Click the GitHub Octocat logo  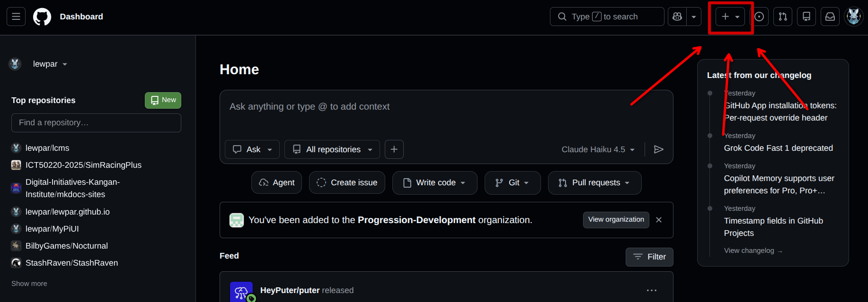[x=42, y=17]
